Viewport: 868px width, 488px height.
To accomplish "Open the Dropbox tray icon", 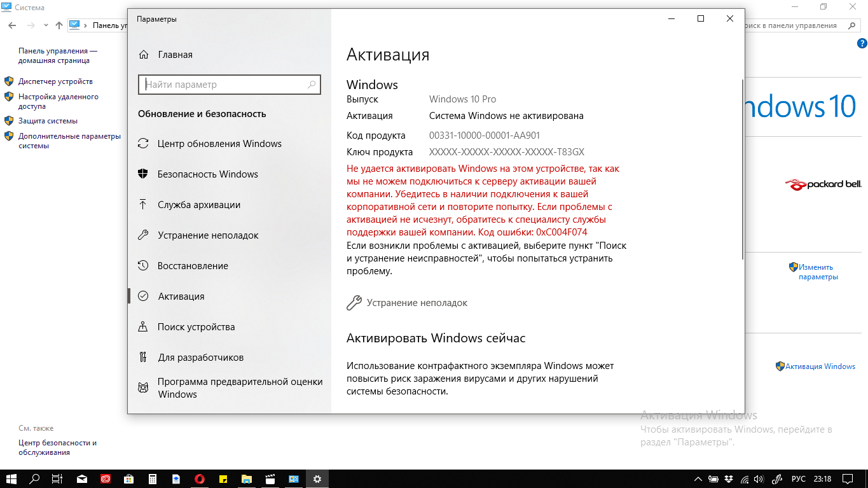I will [x=729, y=478].
